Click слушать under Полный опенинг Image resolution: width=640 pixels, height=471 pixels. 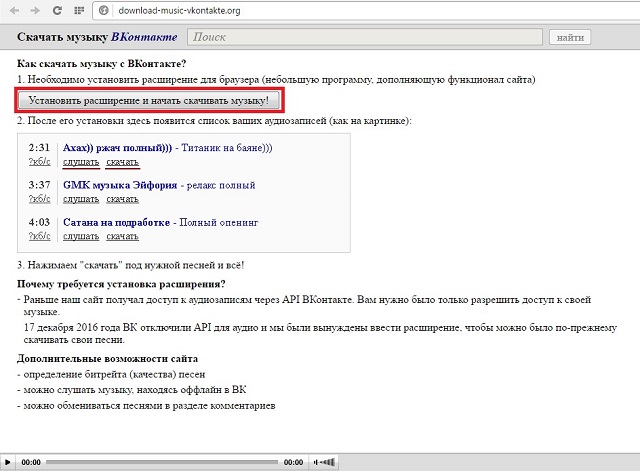81,236
